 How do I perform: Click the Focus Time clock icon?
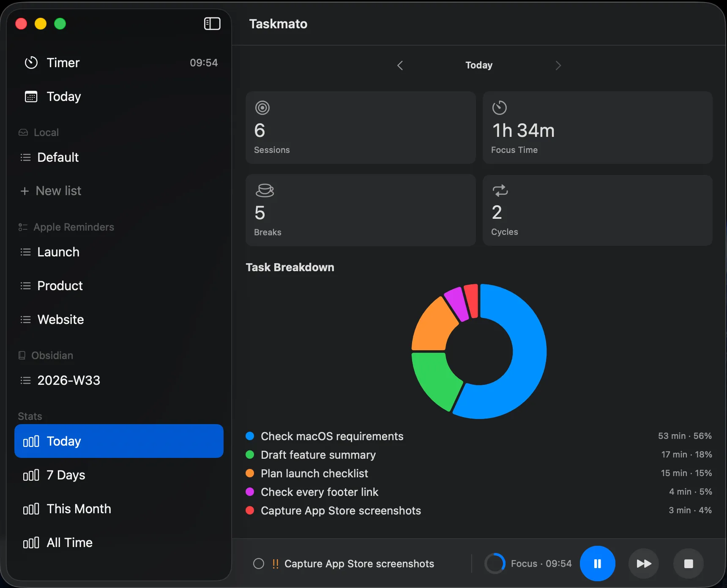(x=500, y=108)
